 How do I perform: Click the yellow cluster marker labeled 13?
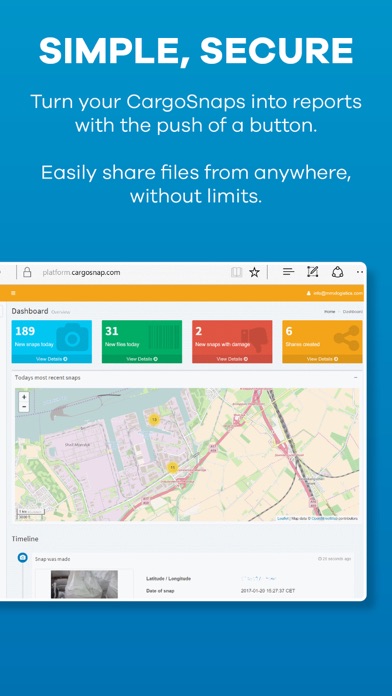click(154, 419)
